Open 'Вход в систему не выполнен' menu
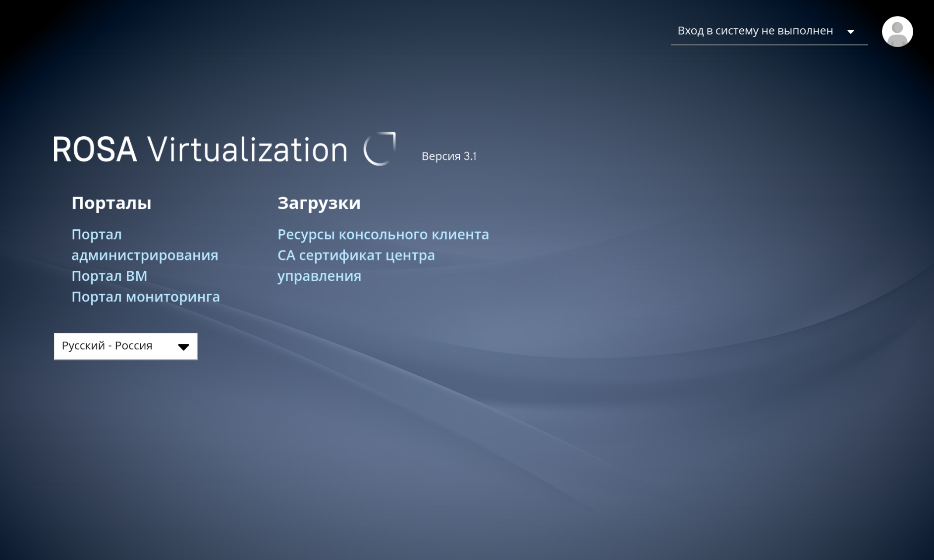Viewport: 934px width, 560px height. tap(769, 31)
